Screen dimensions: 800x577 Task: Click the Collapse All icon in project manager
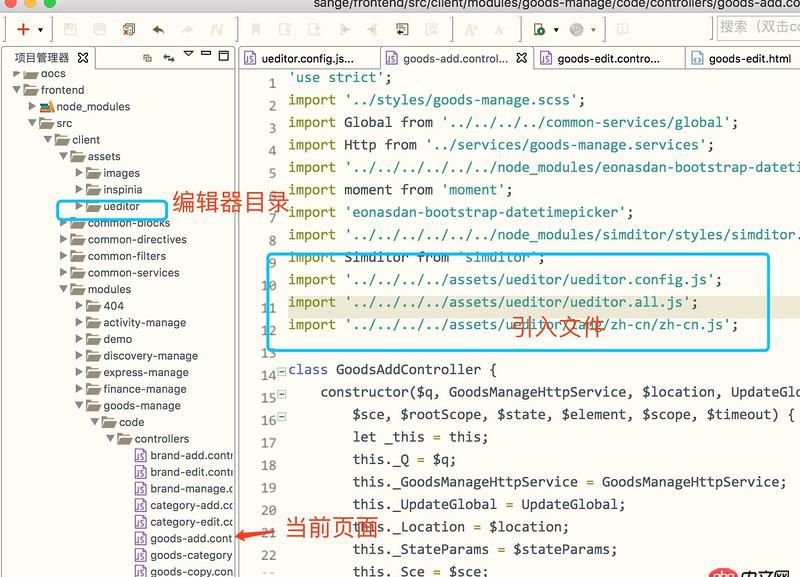point(146,58)
